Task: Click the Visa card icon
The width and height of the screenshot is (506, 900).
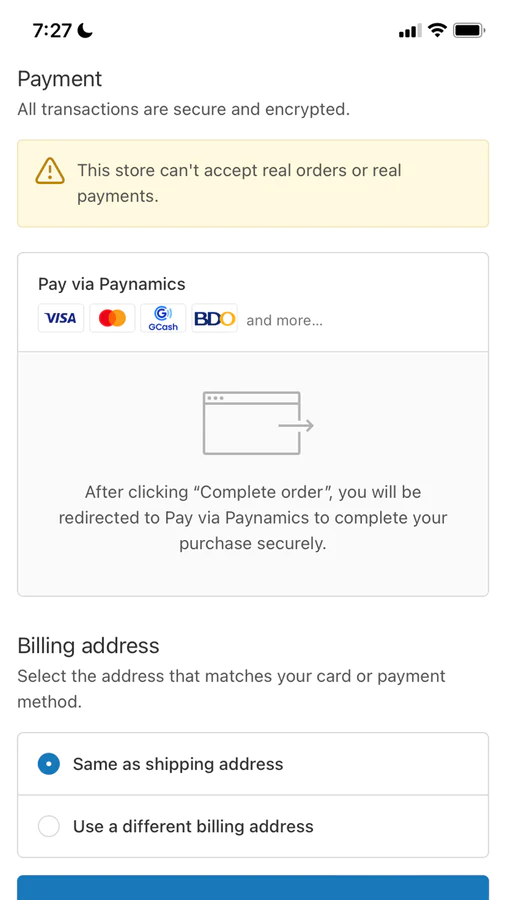Action: [61, 318]
